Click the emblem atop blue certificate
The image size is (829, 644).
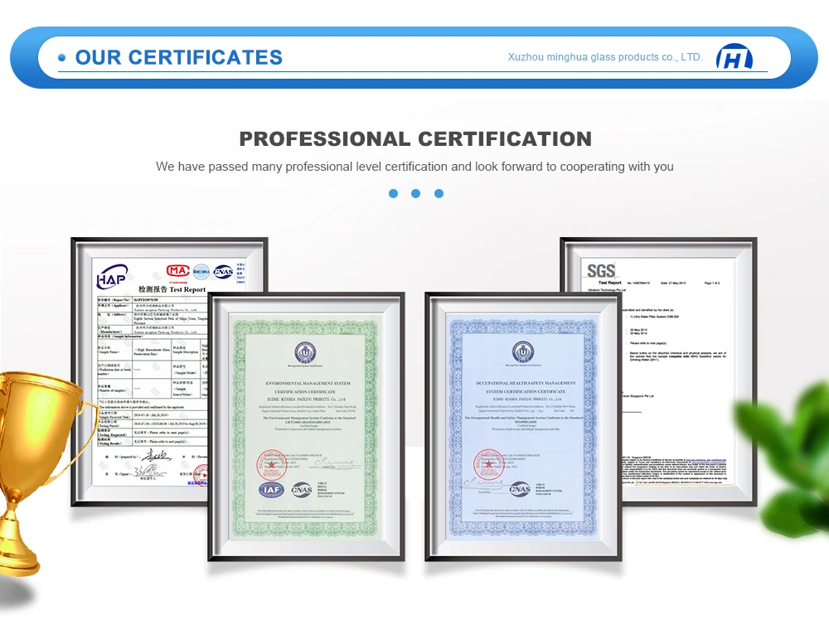522,352
